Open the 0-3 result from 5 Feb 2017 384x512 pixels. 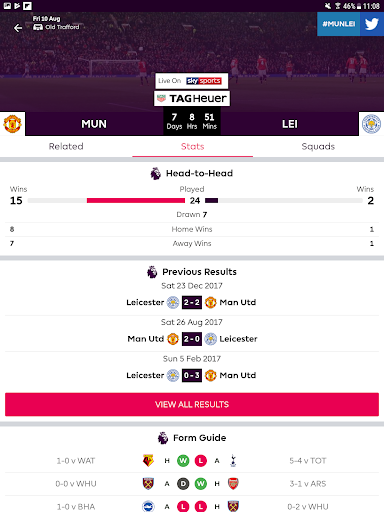click(x=192, y=375)
